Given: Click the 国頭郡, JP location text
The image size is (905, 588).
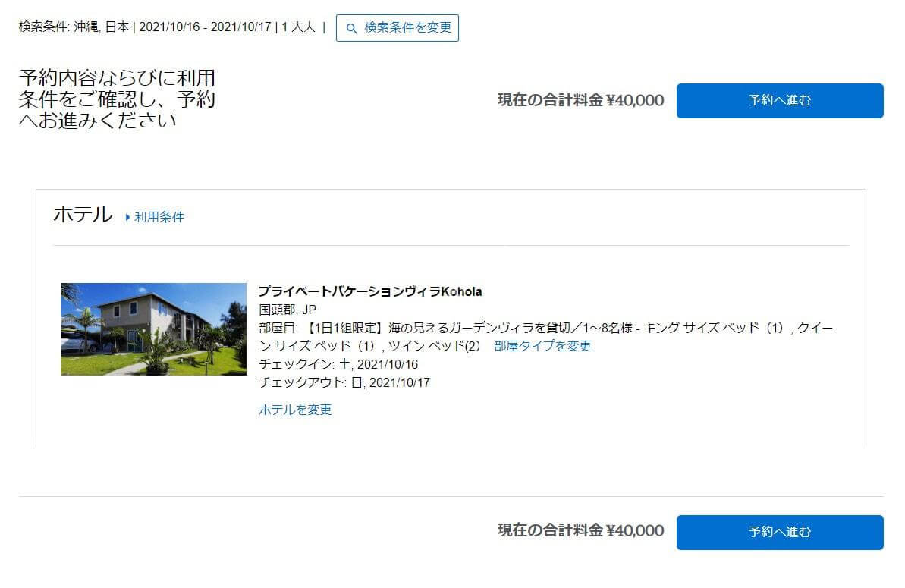Looking at the screenshot, I should pos(288,310).
